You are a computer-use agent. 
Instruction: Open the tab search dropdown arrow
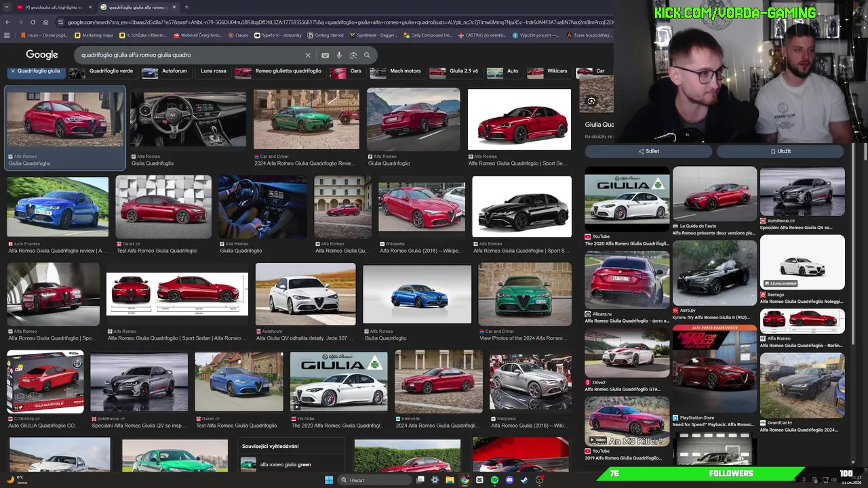point(7,7)
